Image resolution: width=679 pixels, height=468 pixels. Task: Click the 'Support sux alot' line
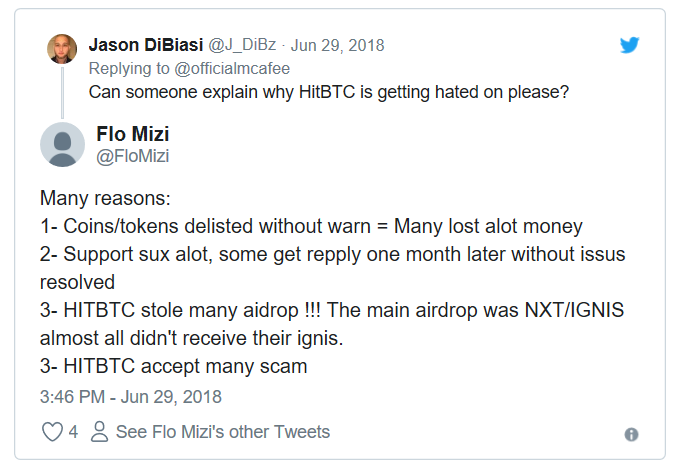[x=332, y=254]
